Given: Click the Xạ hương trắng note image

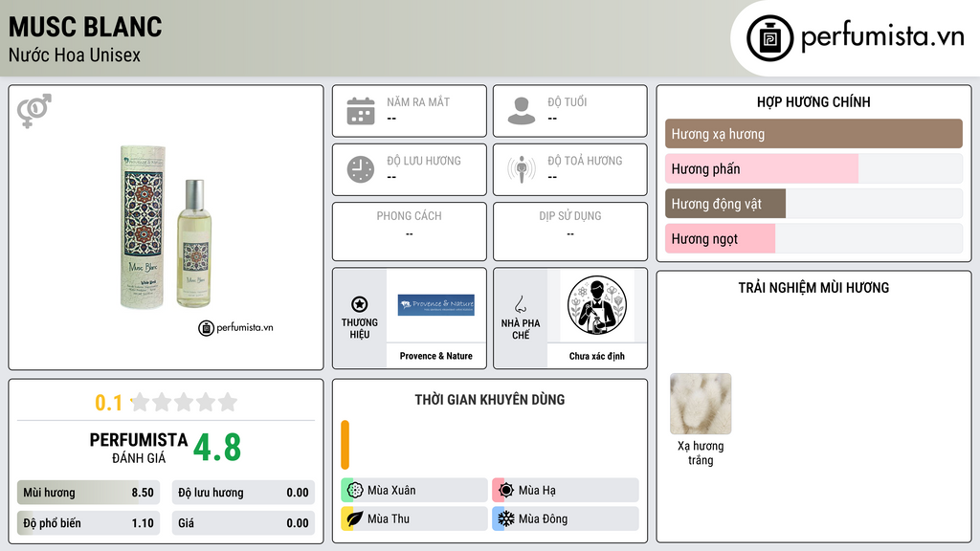Looking at the screenshot, I should click(x=701, y=404).
